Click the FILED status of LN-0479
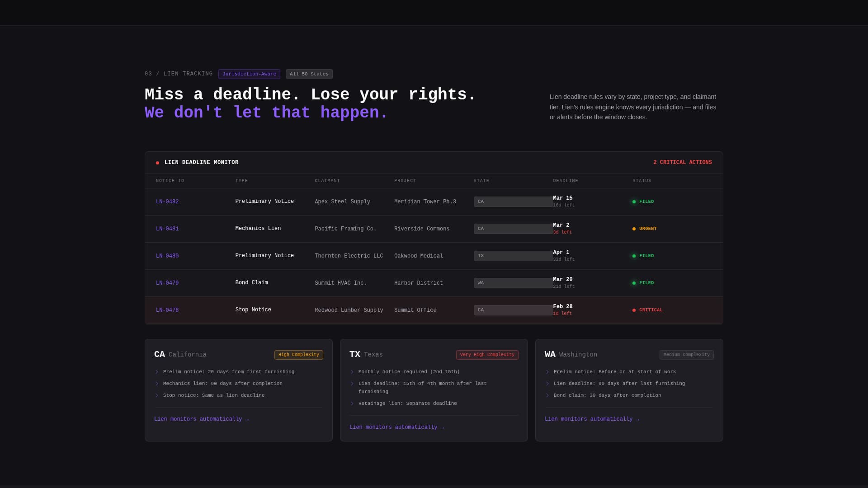Image resolution: width=868 pixels, height=488 pixels. (643, 283)
